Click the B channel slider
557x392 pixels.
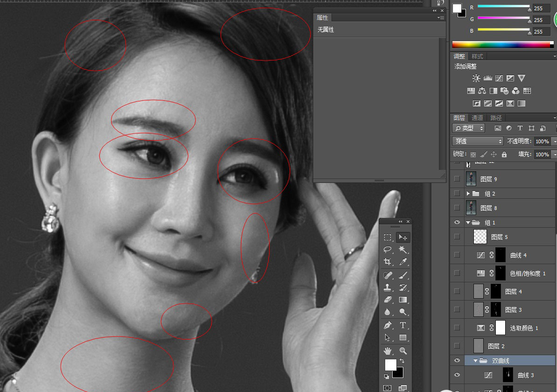coord(504,30)
